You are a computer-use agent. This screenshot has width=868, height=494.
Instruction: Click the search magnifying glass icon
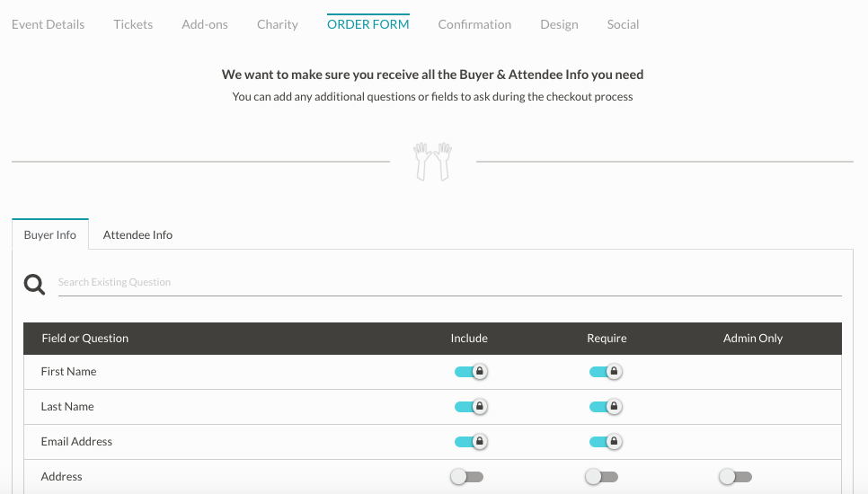[x=34, y=285]
